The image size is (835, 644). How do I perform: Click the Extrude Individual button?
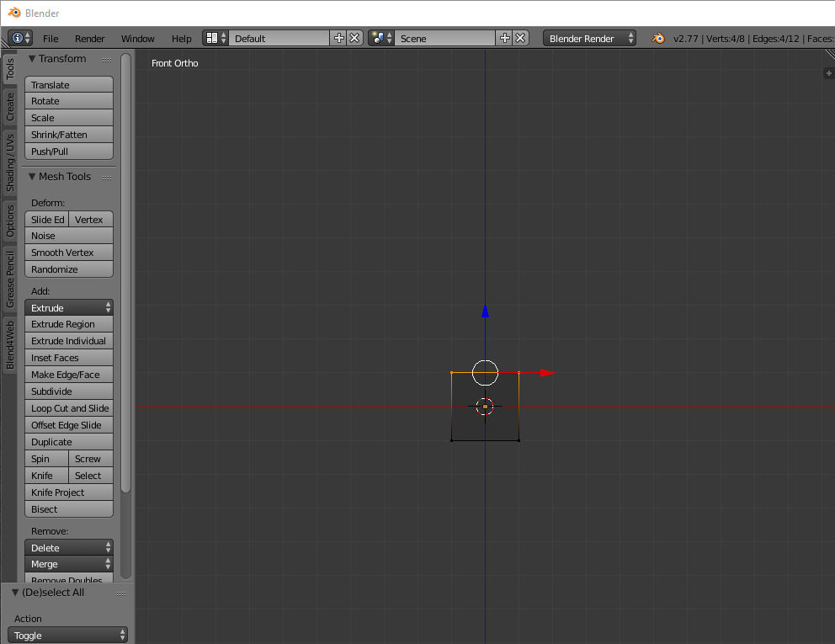[x=69, y=341]
